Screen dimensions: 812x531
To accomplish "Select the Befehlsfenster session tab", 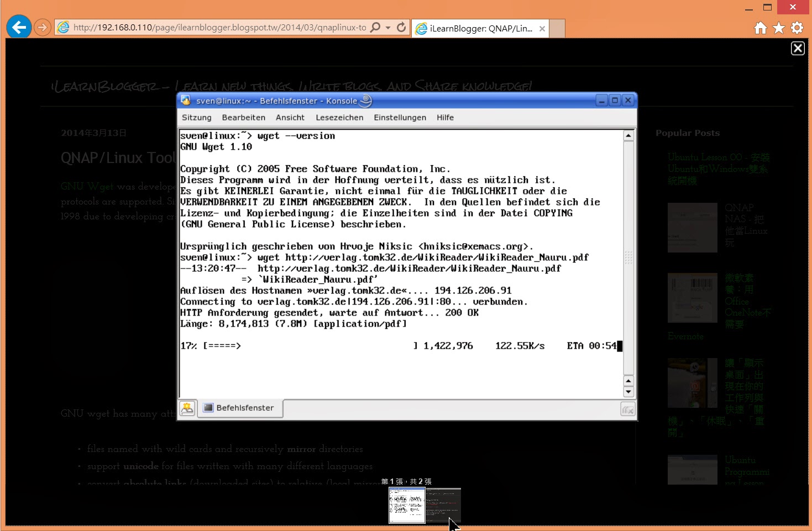I will point(240,408).
